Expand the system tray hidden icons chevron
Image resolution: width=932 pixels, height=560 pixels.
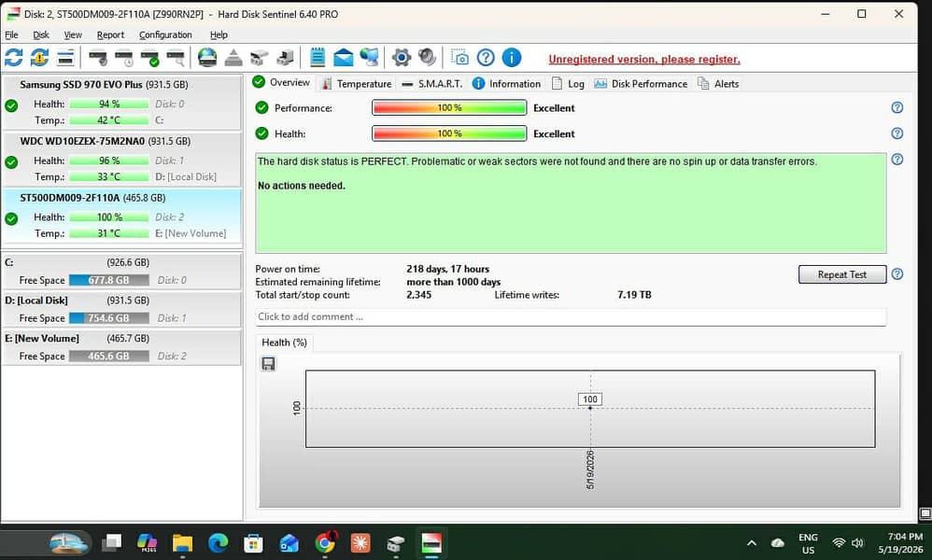point(752,543)
